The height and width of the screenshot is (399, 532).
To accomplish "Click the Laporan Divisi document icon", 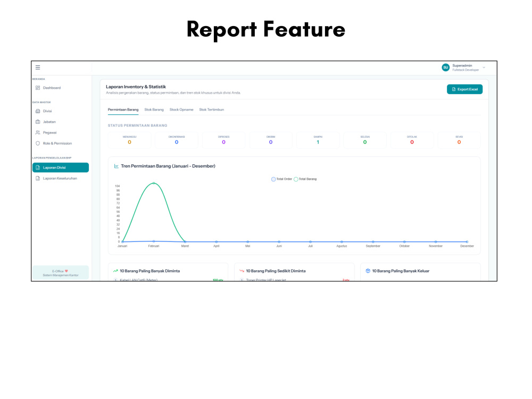I will [38, 168].
